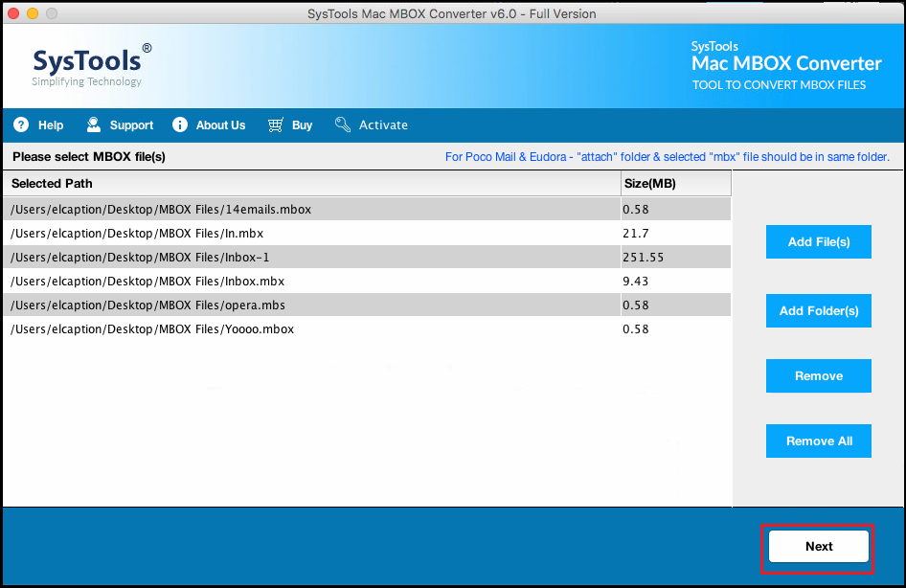Click the Add File(s) button

[819, 242]
